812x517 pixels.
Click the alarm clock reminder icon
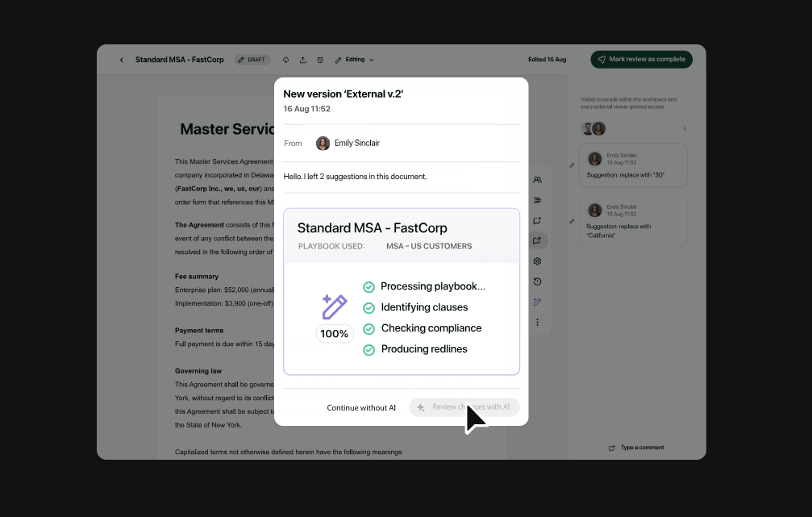click(x=320, y=60)
